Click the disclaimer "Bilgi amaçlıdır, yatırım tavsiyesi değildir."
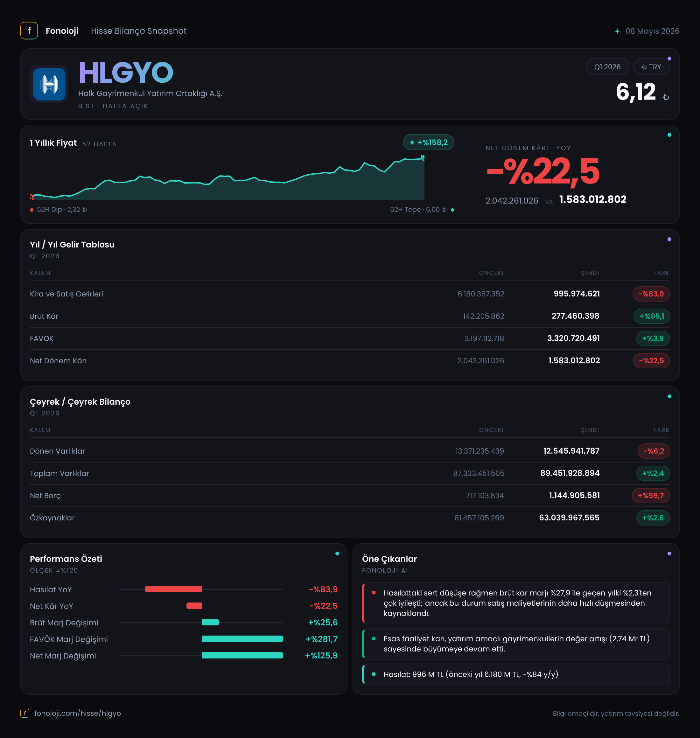This screenshot has width=700, height=738. [x=616, y=714]
